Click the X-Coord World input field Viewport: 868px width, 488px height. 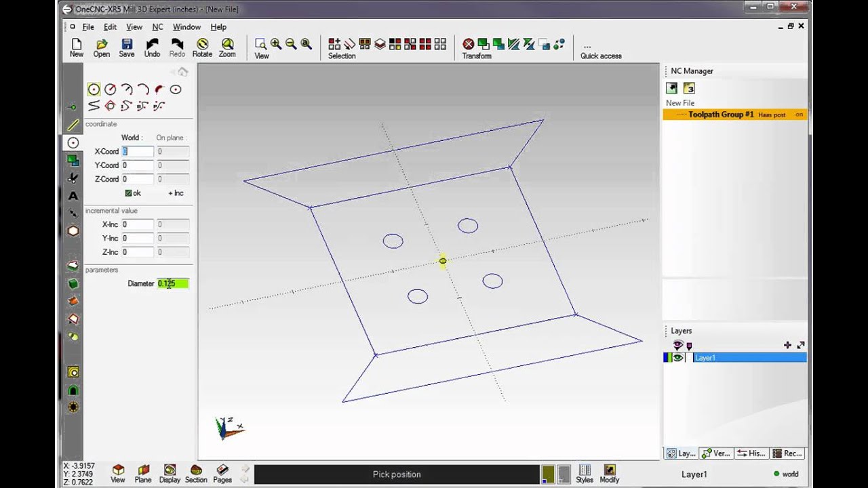(x=138, y=151)
